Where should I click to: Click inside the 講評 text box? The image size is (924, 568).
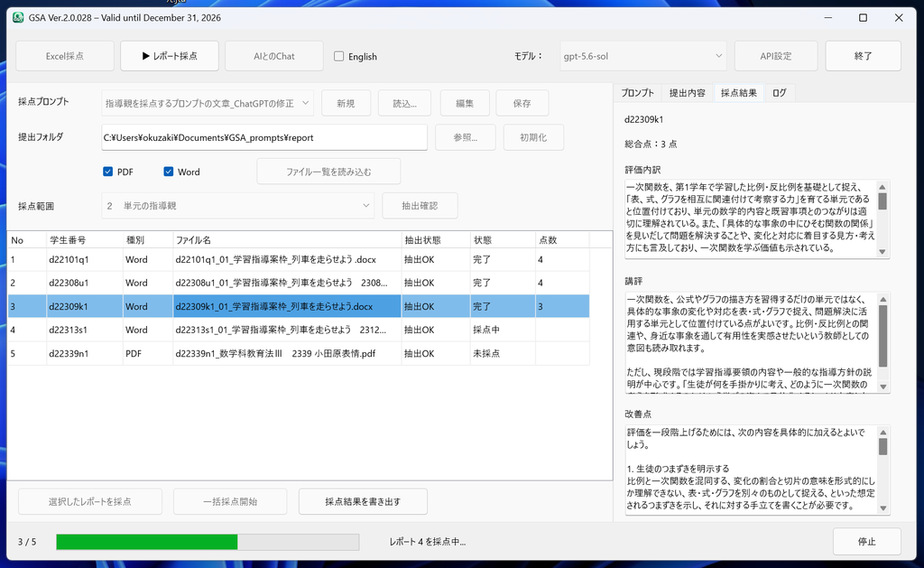(x=751, y=342)
